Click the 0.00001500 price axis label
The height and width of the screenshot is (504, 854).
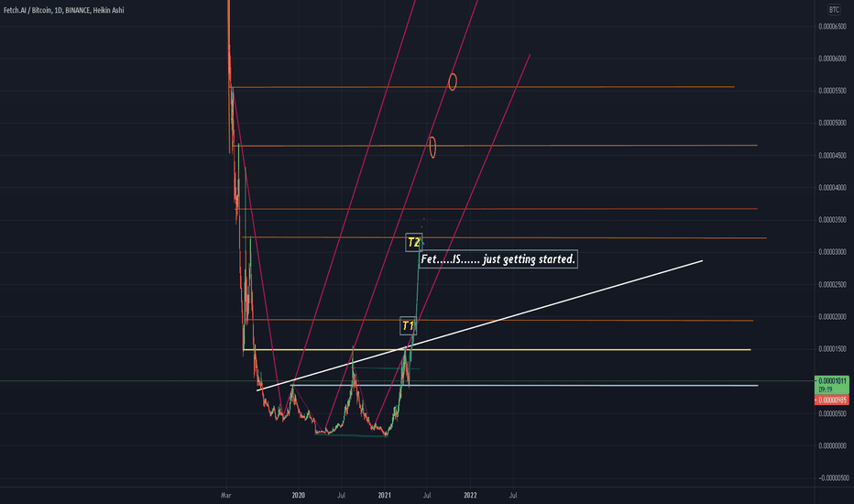tap(833, 349)
